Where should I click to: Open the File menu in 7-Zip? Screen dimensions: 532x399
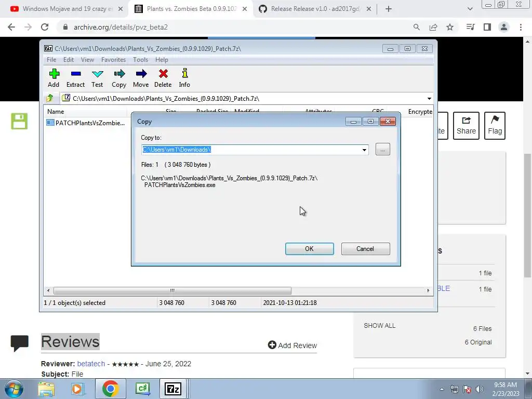point(51,60)
